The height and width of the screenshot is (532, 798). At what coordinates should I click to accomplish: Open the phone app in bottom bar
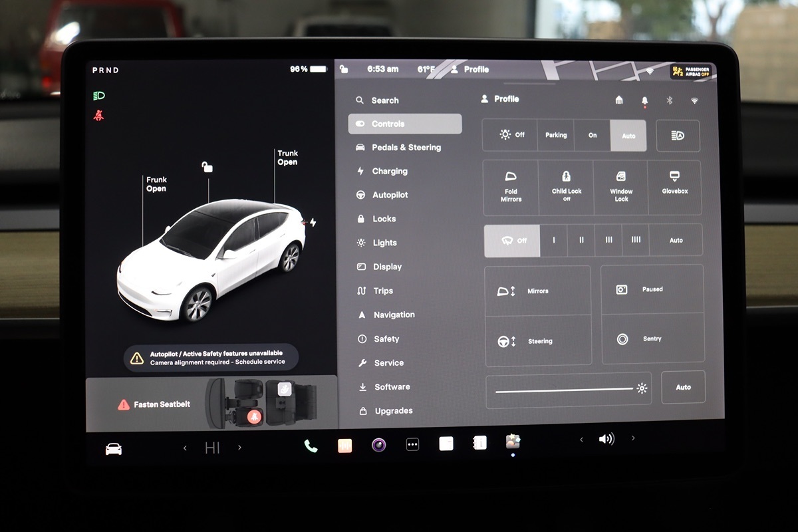click(311, 446)
